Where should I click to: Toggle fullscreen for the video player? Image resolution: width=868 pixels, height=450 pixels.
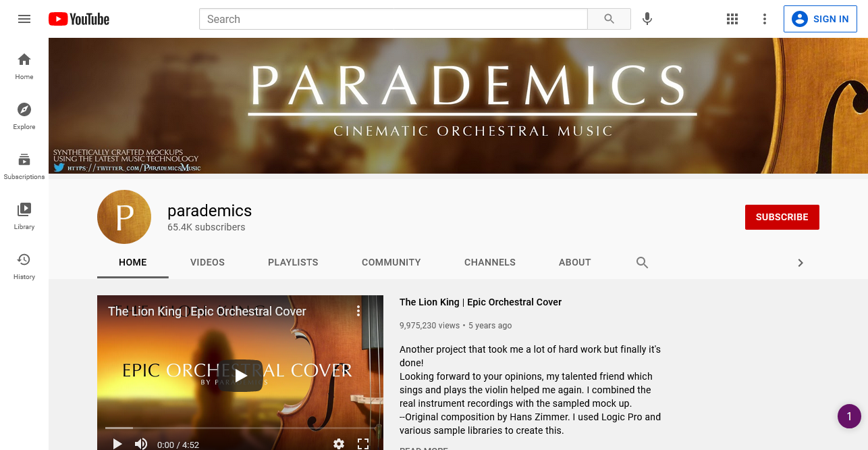pos(363,444)
